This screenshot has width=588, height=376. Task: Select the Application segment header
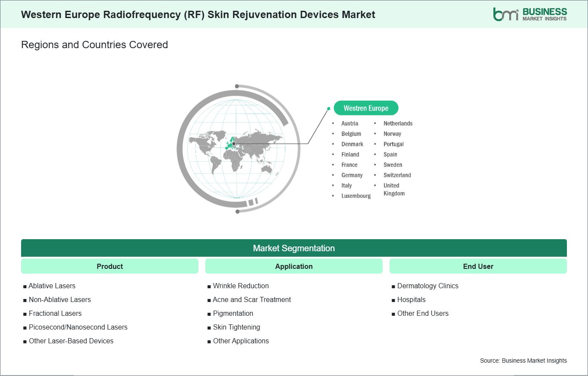click(294, 266)
